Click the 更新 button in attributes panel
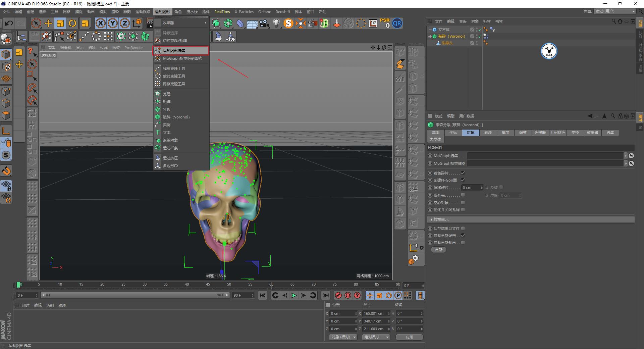Viewport: 644px width, 349px height. (x=438, y=249)
